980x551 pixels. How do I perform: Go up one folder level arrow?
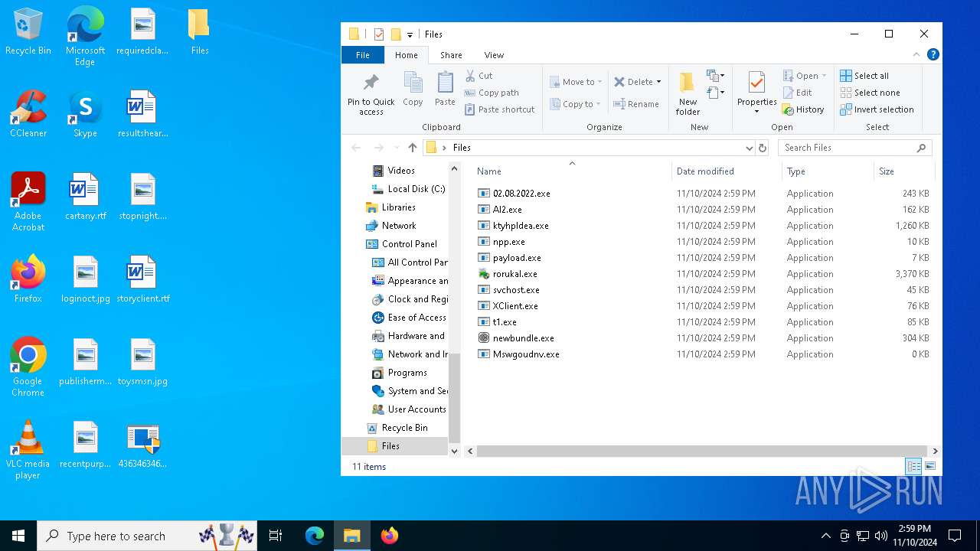point(413,148)
